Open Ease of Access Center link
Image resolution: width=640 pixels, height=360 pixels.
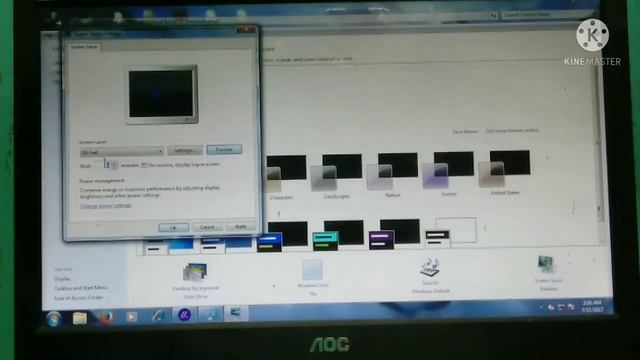(78, 298)
